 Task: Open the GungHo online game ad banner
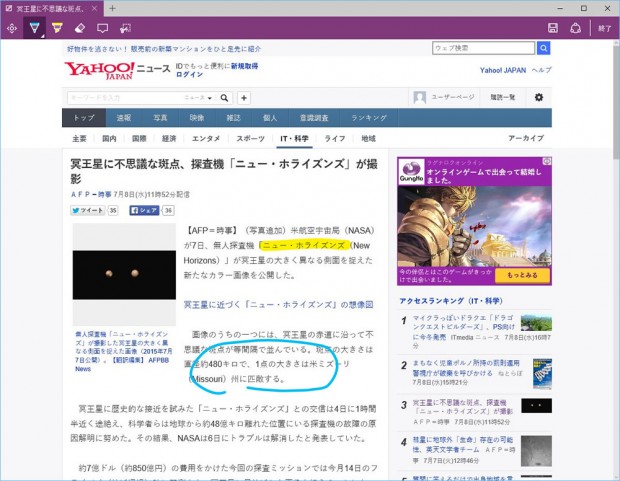coord(474,222)
